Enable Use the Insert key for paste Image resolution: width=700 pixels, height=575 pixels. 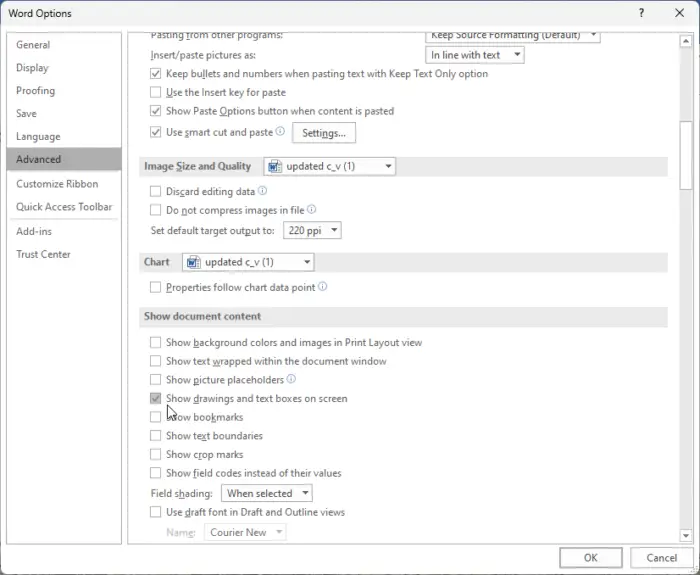tap(155, 92)
